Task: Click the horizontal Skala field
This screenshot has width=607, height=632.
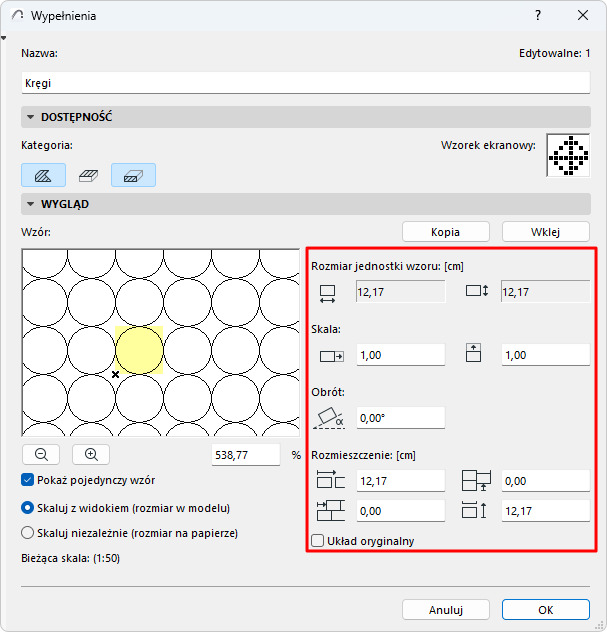Action: [401, 355]
